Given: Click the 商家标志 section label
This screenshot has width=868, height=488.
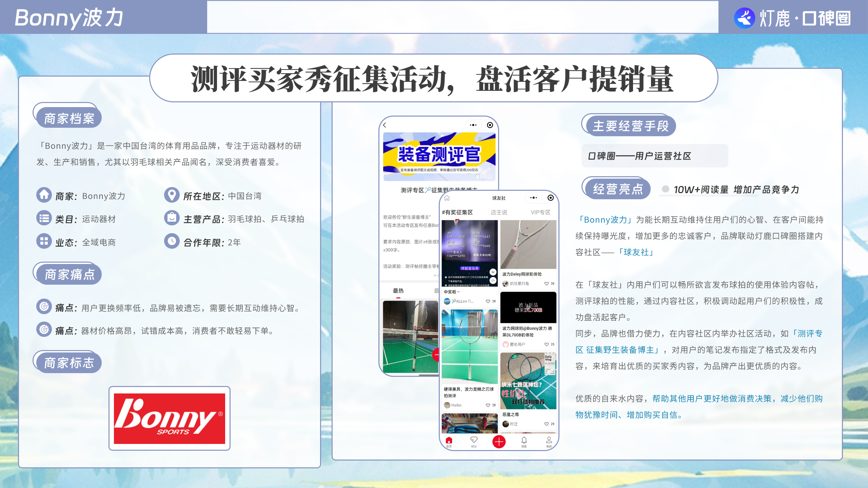Looking at the screenshot, I should pyautogui.click(x=69, y=363).
